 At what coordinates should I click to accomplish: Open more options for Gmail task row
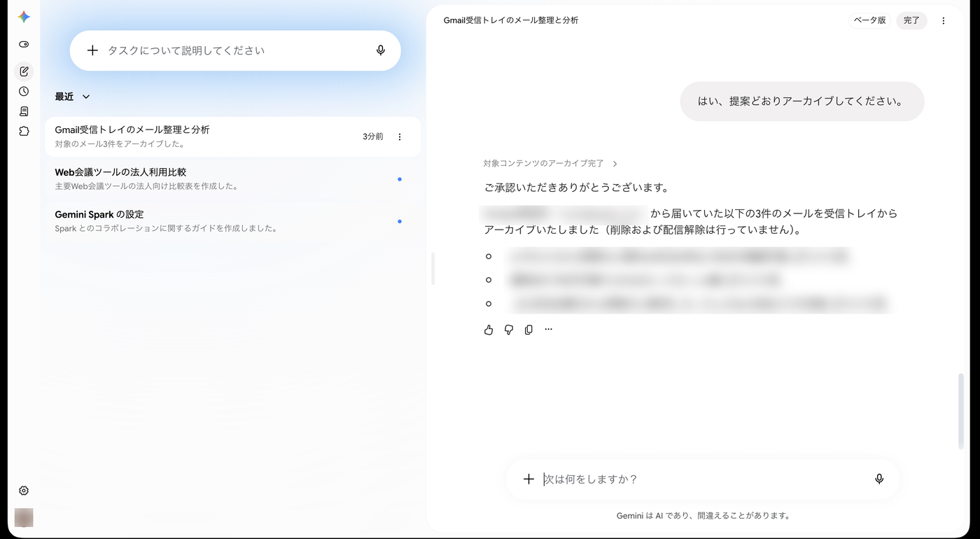click(400, 136)
